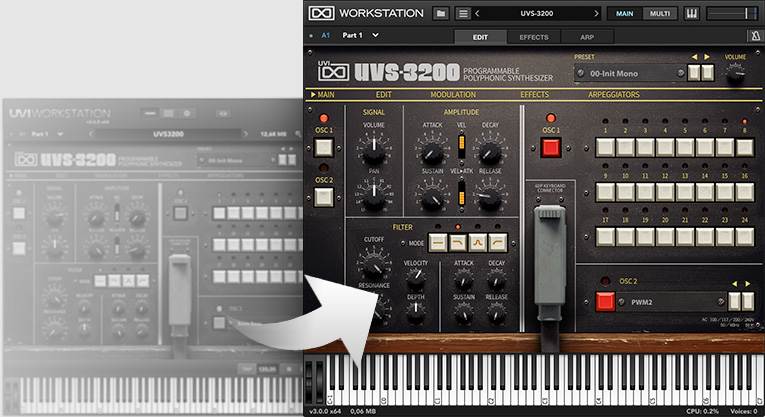Select the high-pass filter mode button
The width and height of the screenshot is (765, 417).
[x=498, y=242]
